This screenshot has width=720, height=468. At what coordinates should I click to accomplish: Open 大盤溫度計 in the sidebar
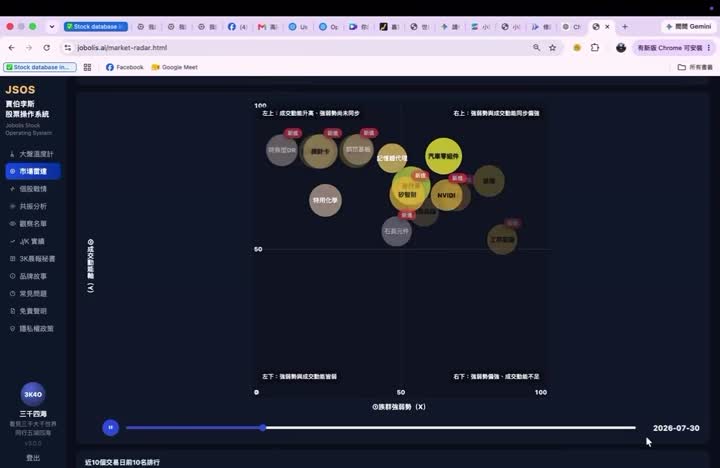coord(32,154)
